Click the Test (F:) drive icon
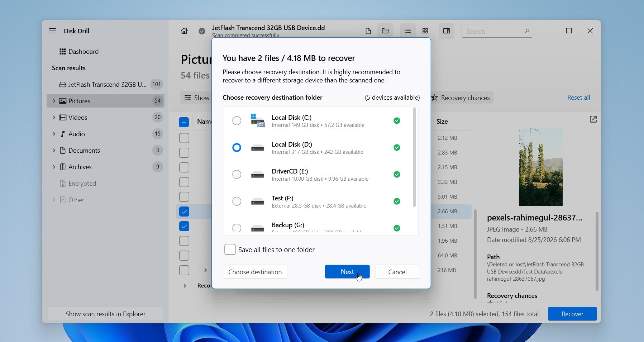This screenshot has height=342, width=644. click(258, 202)
